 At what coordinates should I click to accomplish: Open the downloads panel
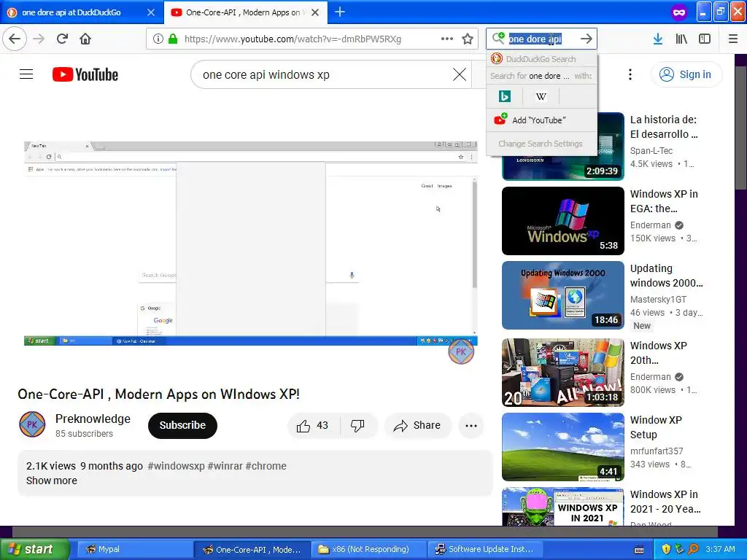(x=658, y=39)
